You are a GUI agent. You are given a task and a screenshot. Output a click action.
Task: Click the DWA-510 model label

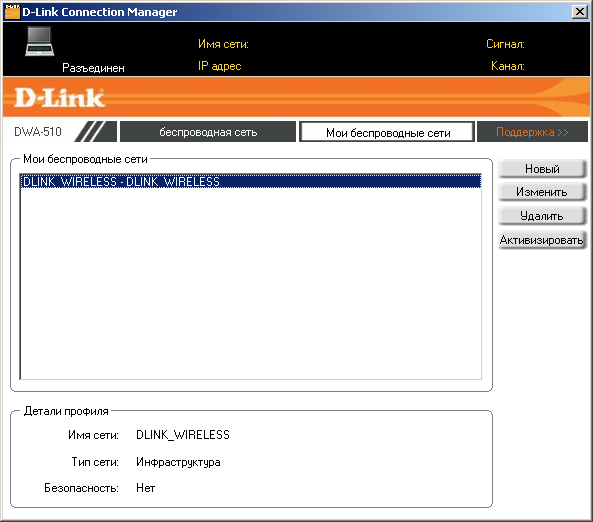38,132
